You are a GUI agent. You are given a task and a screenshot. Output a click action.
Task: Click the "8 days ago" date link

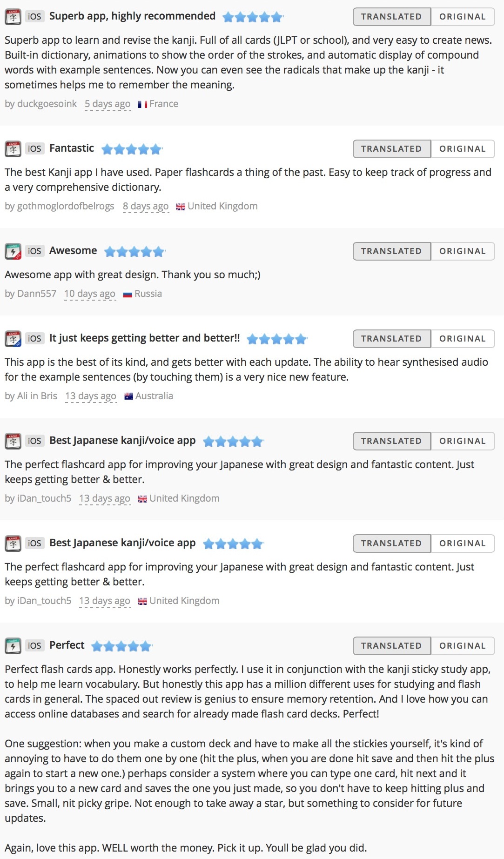146,206
